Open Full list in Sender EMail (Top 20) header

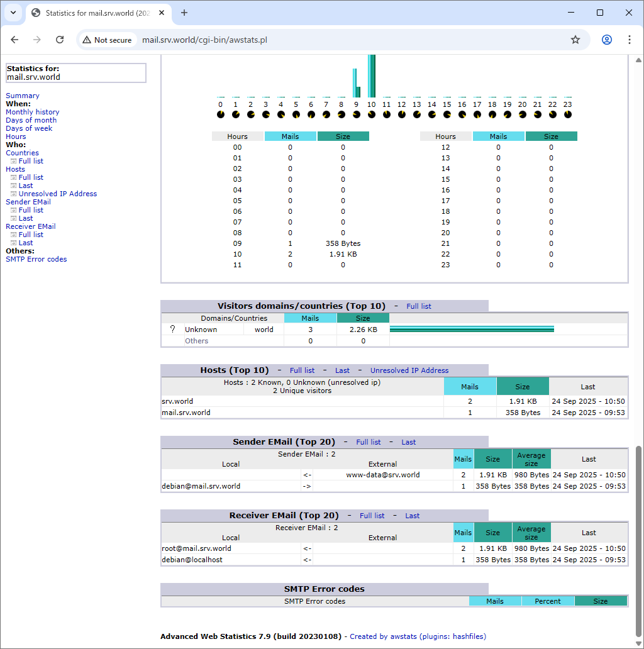(369, 442)
